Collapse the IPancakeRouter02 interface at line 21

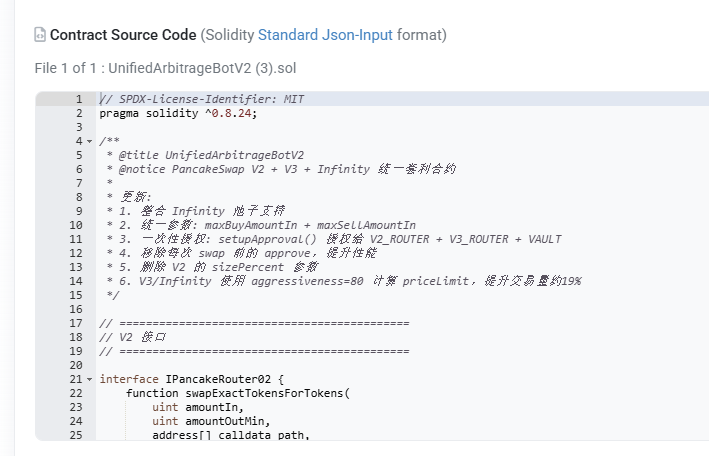pos(90,379)
